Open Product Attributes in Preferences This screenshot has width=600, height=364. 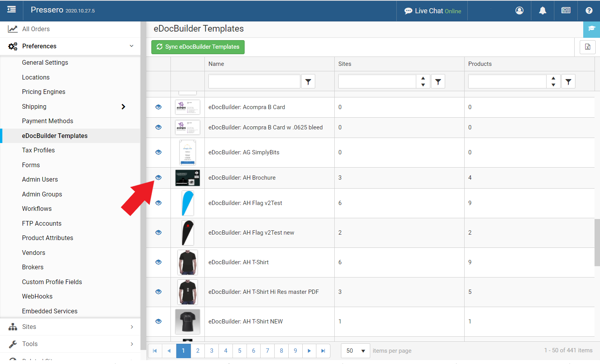[x=48, y=238]
